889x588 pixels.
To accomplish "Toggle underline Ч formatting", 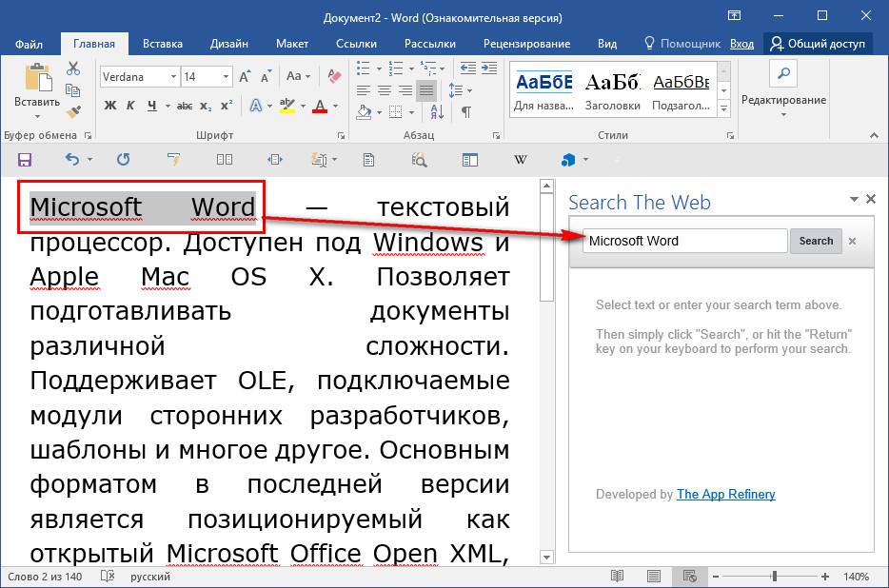I will pyautogui.click(x=152, y=106).
